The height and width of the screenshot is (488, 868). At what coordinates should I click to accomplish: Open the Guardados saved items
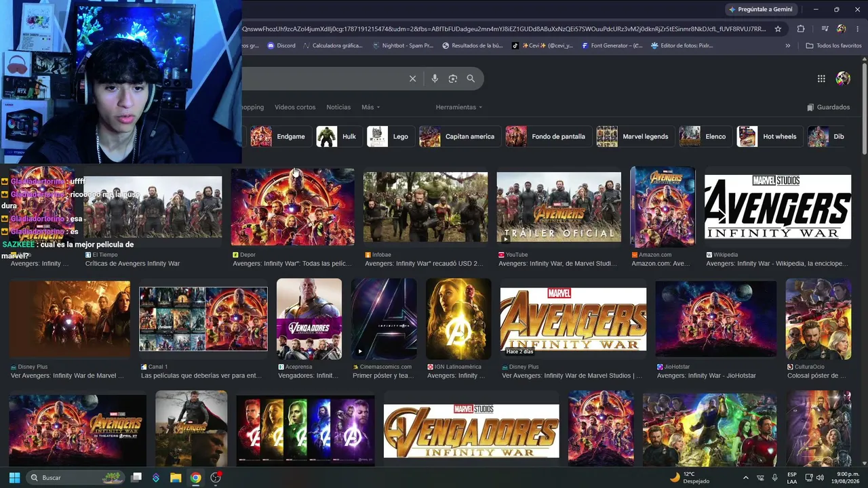click(828, 107)
